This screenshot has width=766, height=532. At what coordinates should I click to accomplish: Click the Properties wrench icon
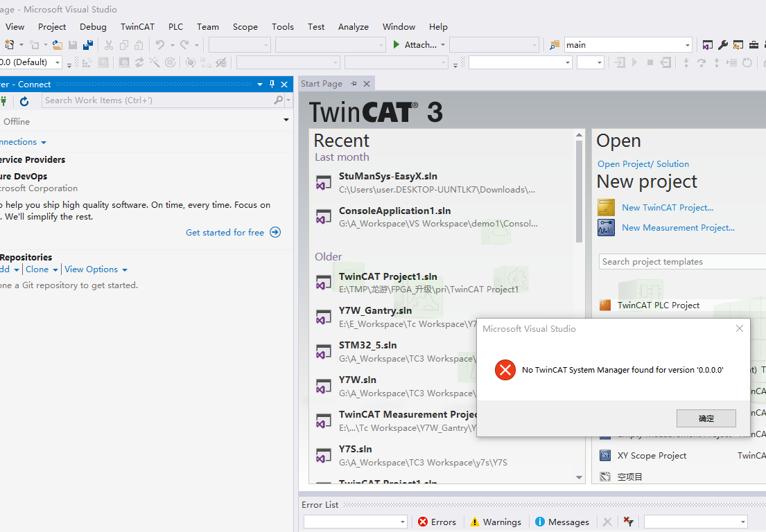722,45
